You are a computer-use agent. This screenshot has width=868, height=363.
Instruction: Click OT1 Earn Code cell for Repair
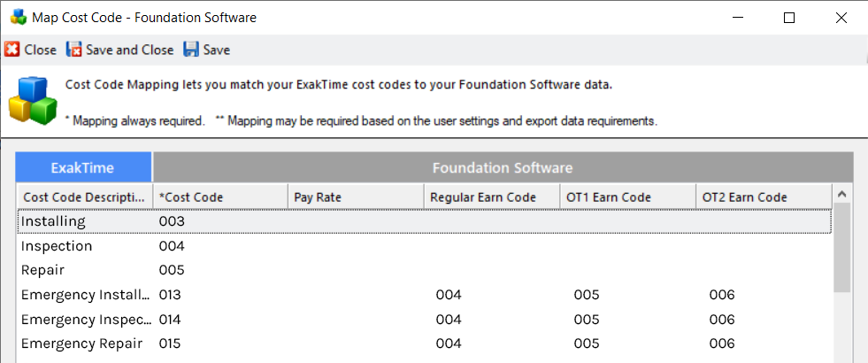click(x=627, y=270)
